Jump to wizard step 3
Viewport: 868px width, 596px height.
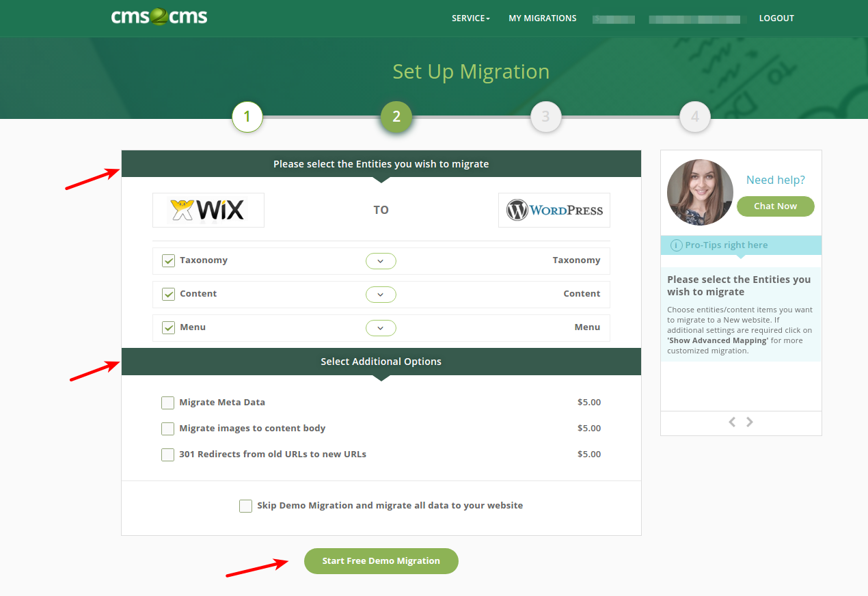coord(545,117)
